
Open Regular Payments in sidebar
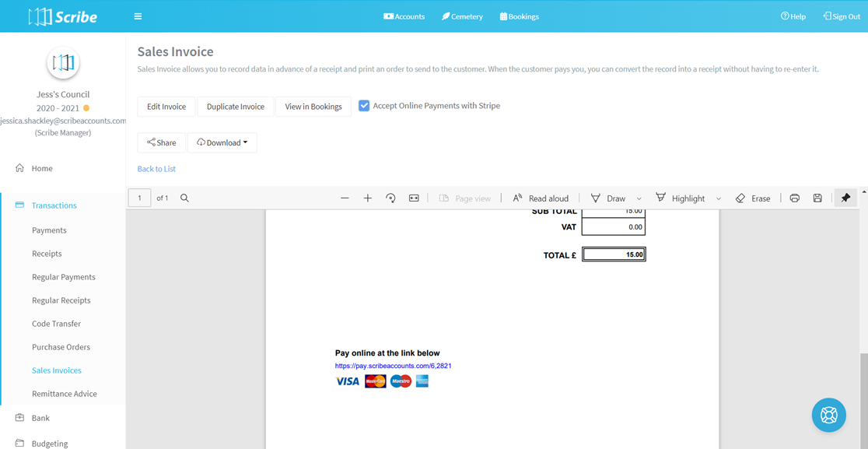click(x=64, y=277)
